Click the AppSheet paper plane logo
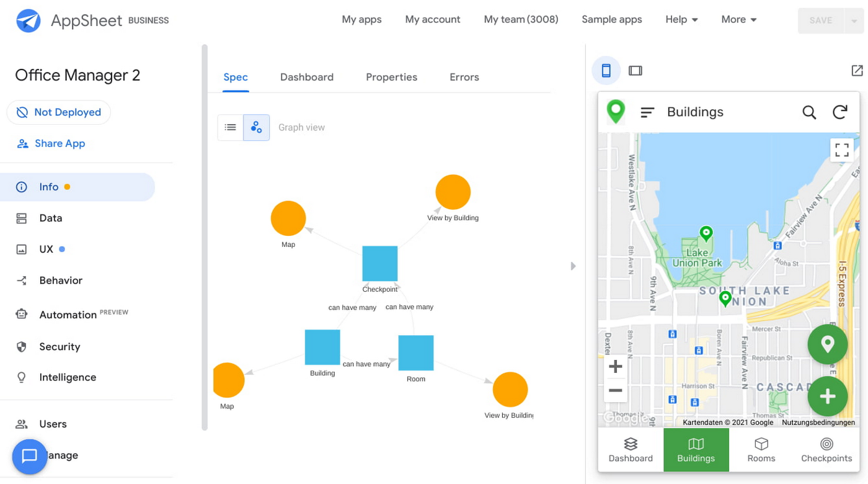 tap(29, 20)
